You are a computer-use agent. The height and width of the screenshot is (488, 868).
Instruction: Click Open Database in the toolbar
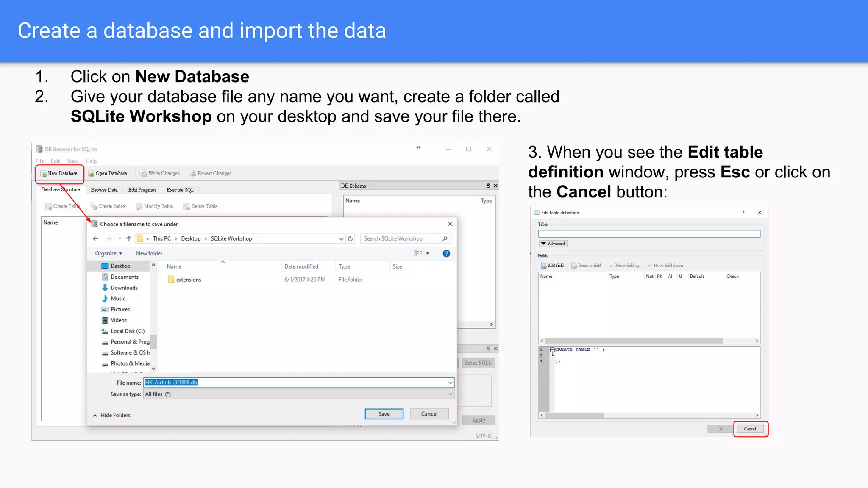click(x=108, y=173)
